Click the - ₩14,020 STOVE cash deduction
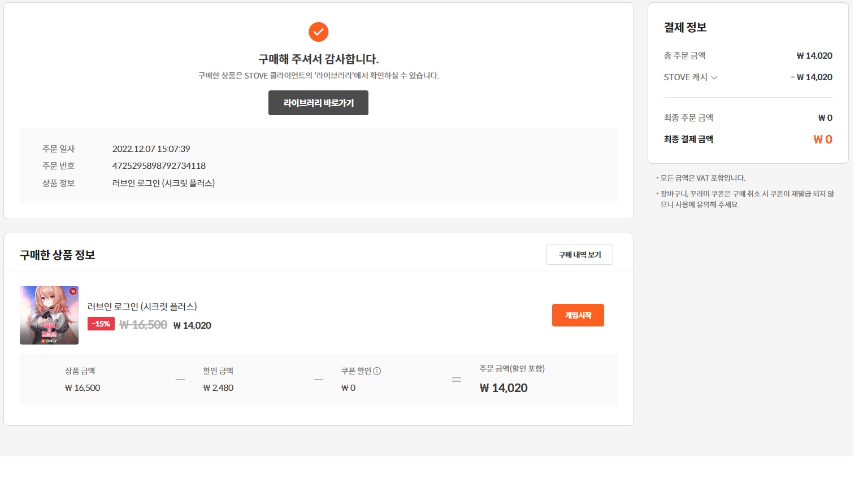 pyautogui.click(x=811, y=77)
